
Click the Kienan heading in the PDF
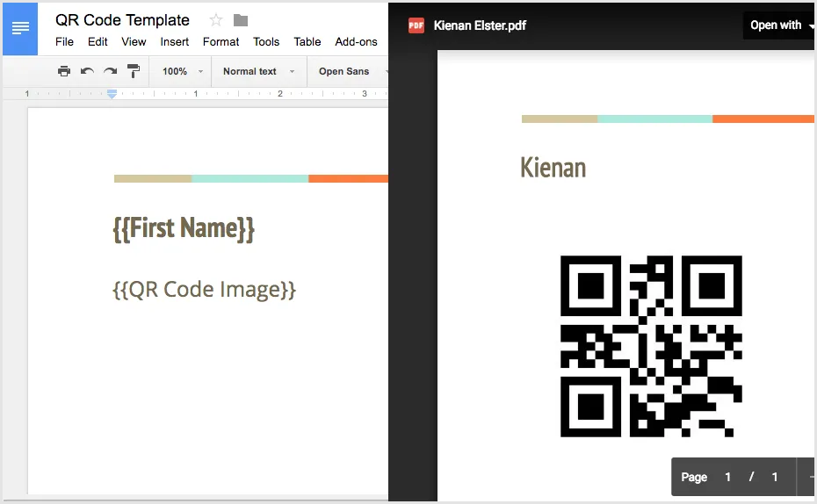click(553, 168)
